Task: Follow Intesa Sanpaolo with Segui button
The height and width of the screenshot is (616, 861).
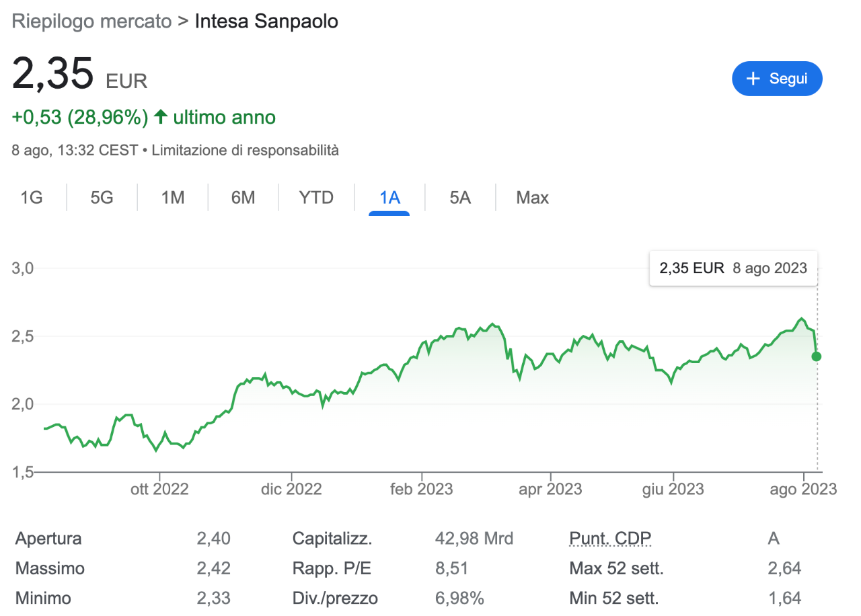Action: (777, 79)
